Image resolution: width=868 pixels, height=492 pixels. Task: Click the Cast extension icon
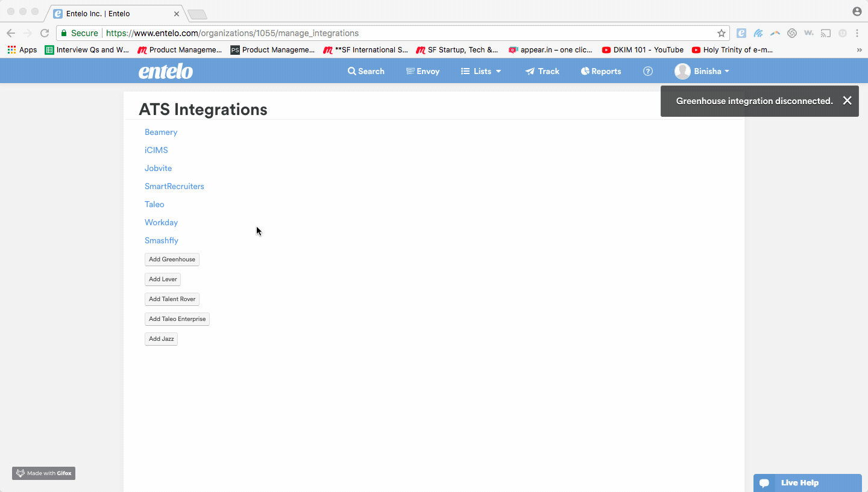[x=826, y=33]
